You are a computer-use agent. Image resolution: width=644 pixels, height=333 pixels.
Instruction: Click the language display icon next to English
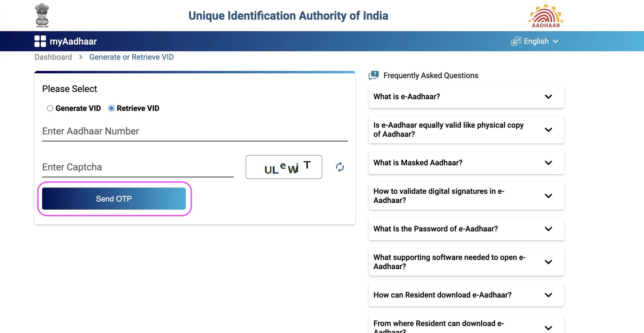point(516,41)
